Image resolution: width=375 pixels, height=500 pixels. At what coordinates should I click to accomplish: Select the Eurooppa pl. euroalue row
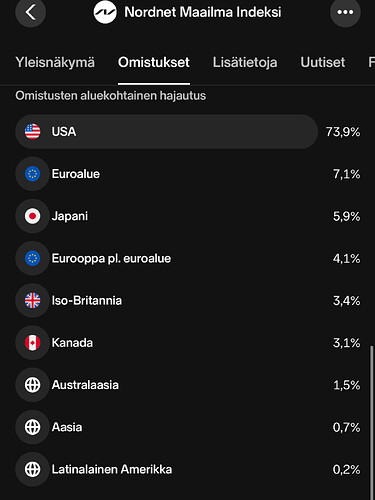tap(188, 258)
